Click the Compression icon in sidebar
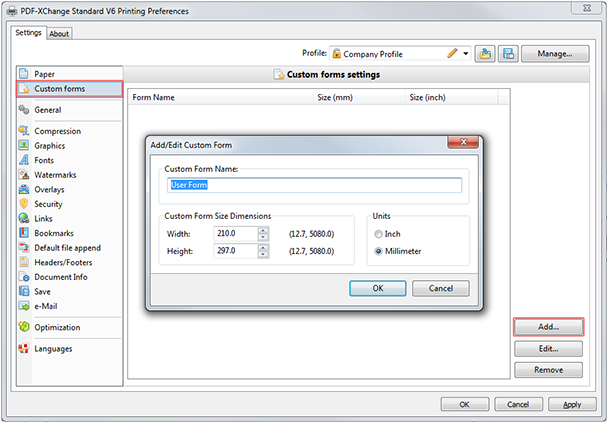This screenshot has height=423, width=608. (24, 131)
